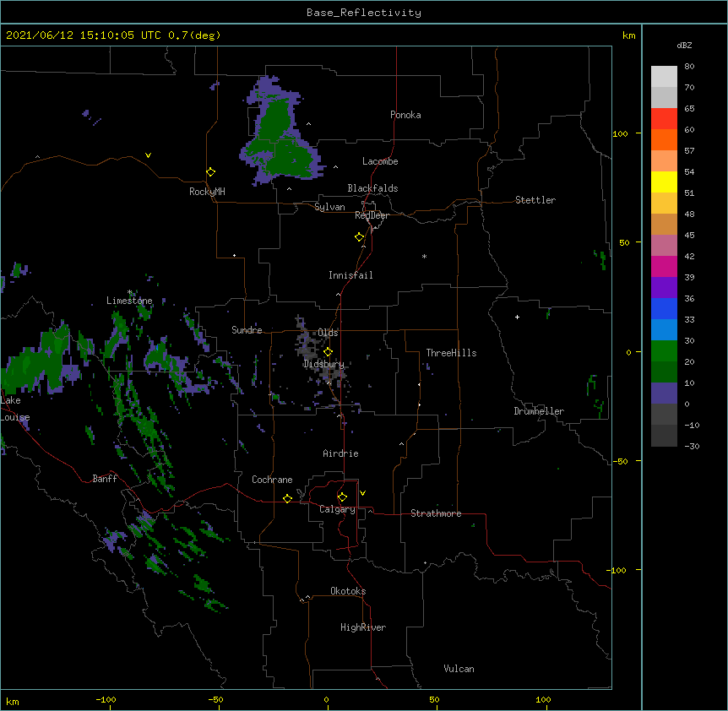Click the Olds town label
Screen dimensions: 728x711
tap(328, 333)
